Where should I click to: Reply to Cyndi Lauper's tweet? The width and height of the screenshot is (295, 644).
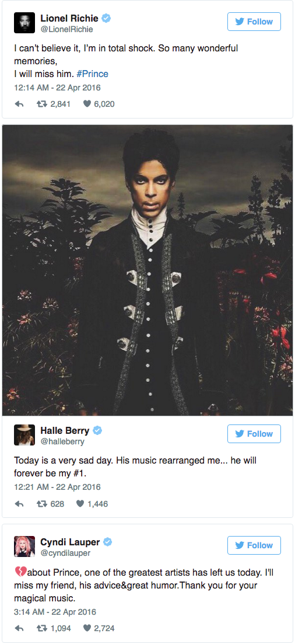[x=19, y=628]
